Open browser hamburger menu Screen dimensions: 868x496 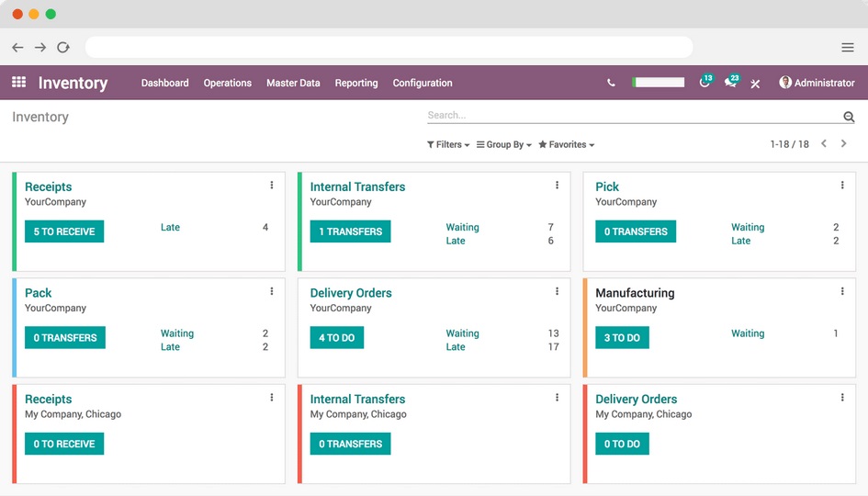pyautogui.click(x=848, y=48)
